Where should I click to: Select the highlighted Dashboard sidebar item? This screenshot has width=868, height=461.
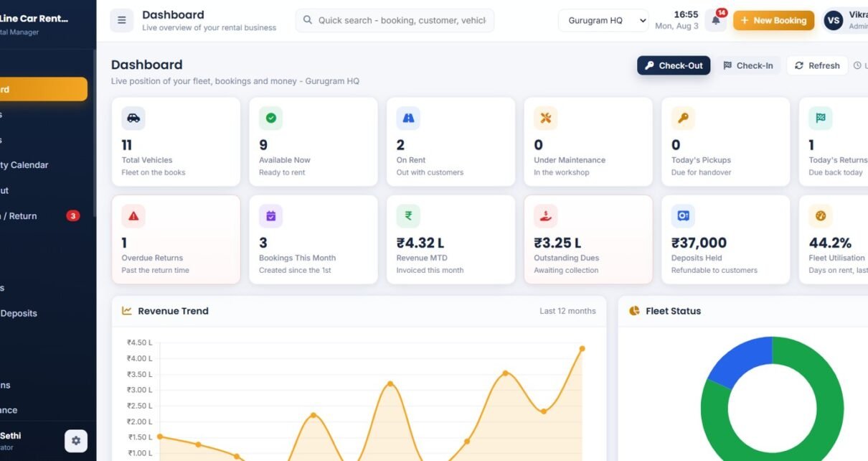[x=44, y=90]
